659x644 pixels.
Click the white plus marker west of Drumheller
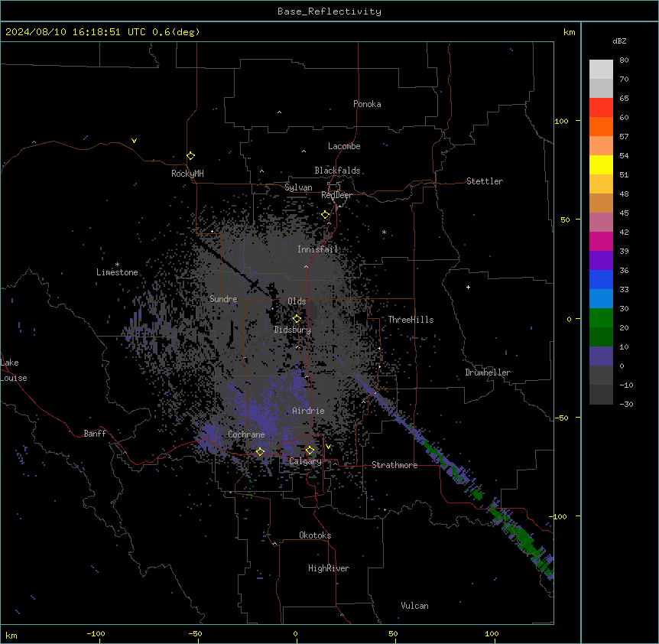tap(468, 287)
